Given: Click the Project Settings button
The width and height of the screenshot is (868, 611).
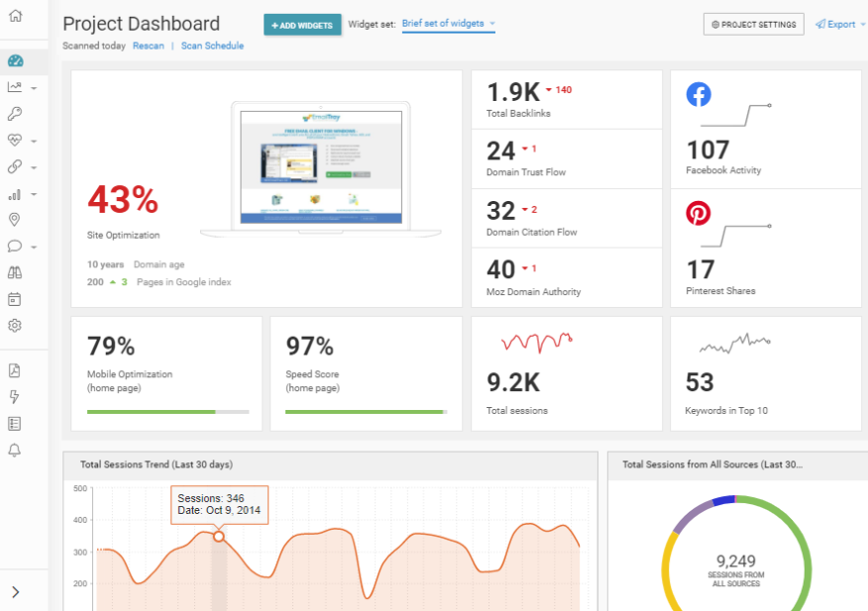Looking at the screenshot, I should click(x=753, y=25).
